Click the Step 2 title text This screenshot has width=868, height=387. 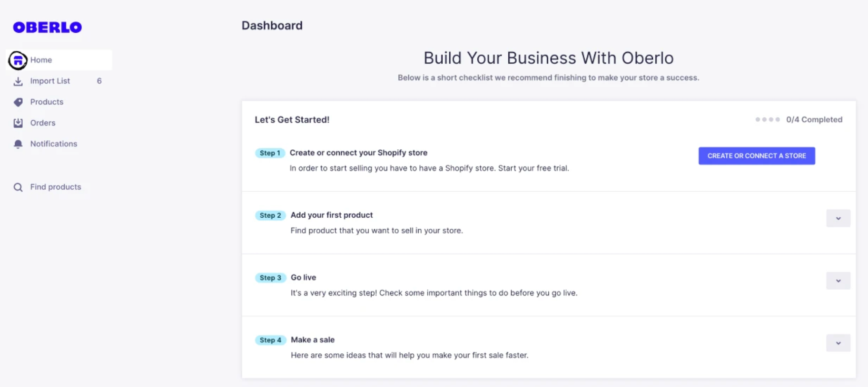pyautogui.click(x=332, y=215)
